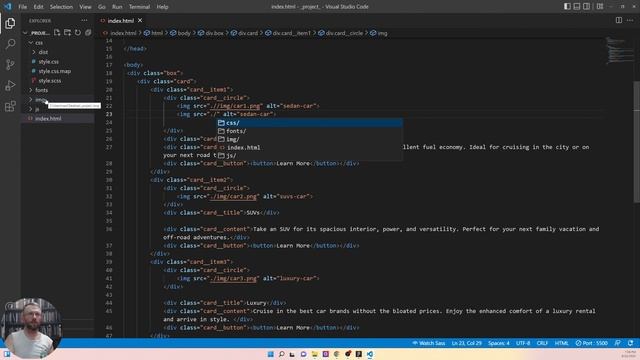Toggle bottom panel visibility
The image size is (640, 360).
click(577, 7)
